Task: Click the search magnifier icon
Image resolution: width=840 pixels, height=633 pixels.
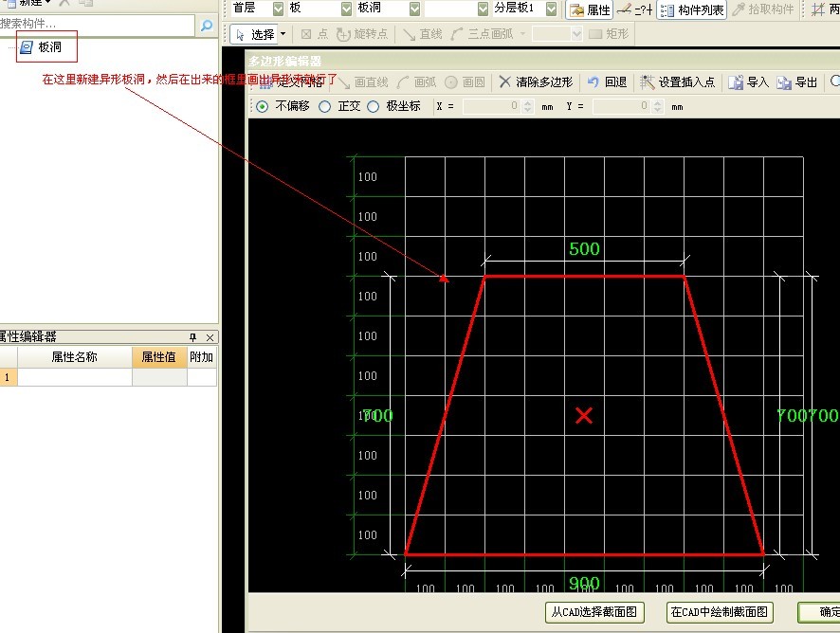Action: (207, 25)
